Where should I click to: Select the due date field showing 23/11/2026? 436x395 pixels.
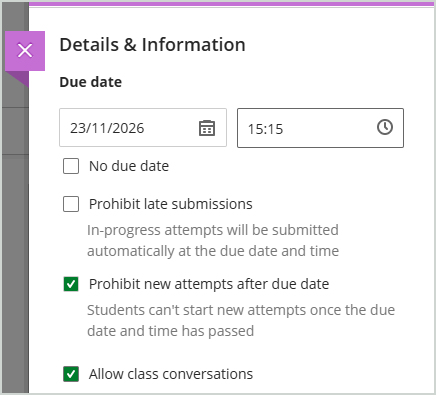coord(143,128)
